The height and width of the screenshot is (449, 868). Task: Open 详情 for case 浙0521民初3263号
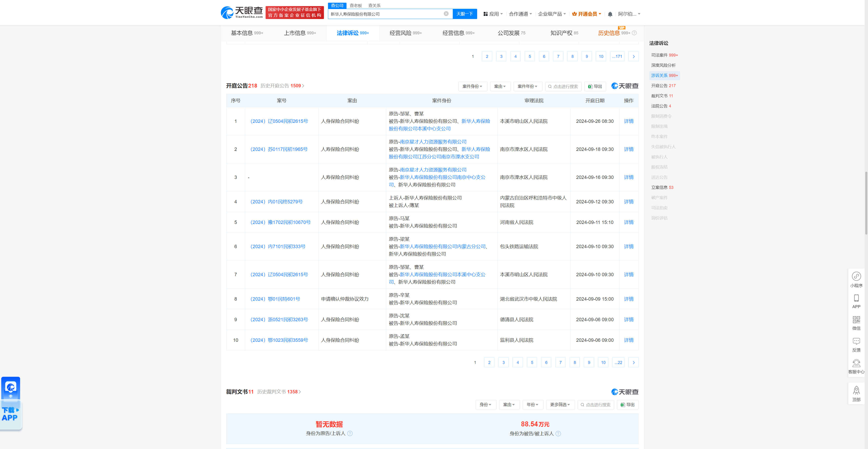click(628, 320)
